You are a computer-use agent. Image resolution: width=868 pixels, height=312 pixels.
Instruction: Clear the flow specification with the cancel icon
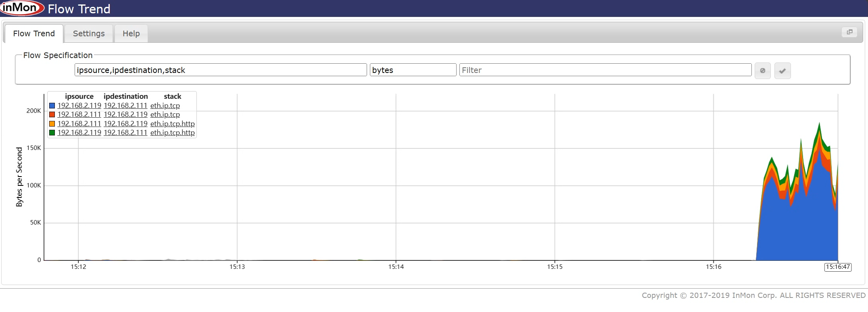pos(762,71)
